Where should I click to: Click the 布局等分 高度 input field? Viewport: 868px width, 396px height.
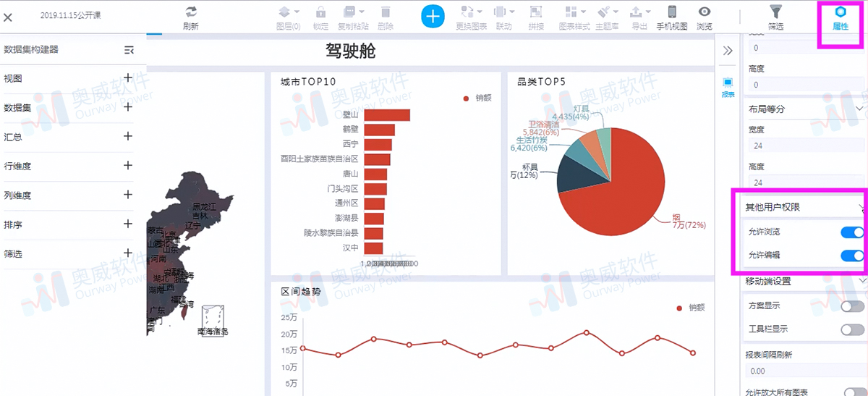tap(806, 182)
